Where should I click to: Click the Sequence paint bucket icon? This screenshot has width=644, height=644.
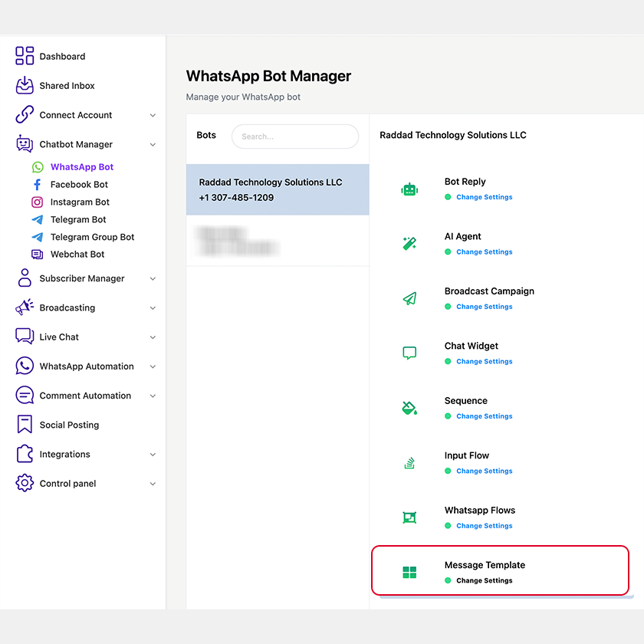point(409,409)
